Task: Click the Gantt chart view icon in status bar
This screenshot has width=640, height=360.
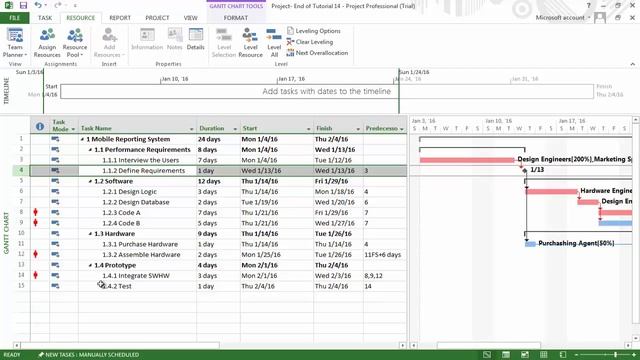Action: click(487, 355)
